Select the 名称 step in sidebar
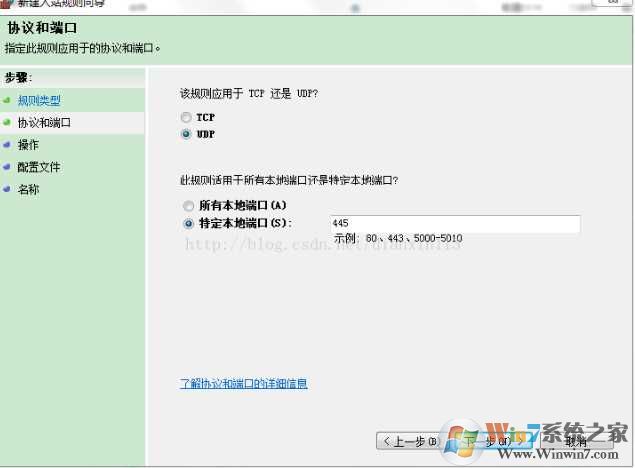Image resolution: width=635 pixels, height=468 pixels. pyautogui.click(x=28, y=189)
